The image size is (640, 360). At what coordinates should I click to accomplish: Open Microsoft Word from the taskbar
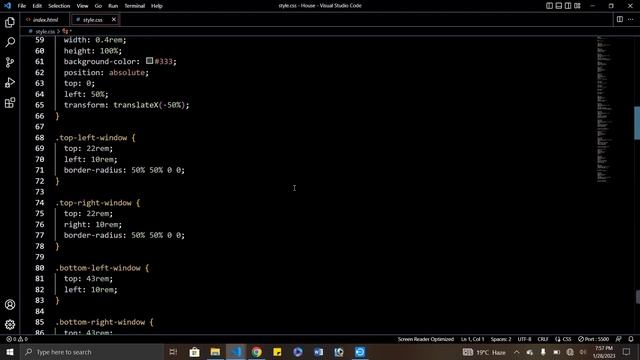click(x=318, y=352)
